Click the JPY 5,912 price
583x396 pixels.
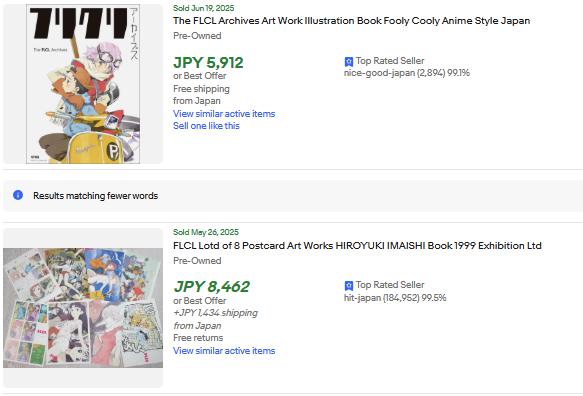pyautogui.click(x=208, y=62)
